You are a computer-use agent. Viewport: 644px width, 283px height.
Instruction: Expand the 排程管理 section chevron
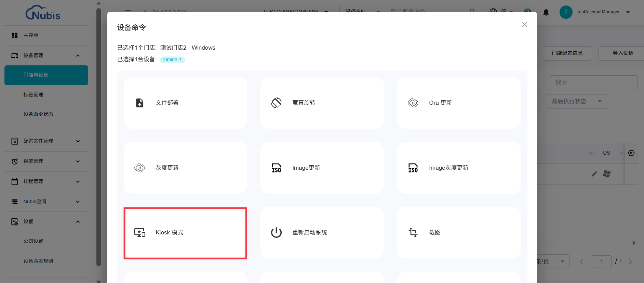tap(78, 181)
